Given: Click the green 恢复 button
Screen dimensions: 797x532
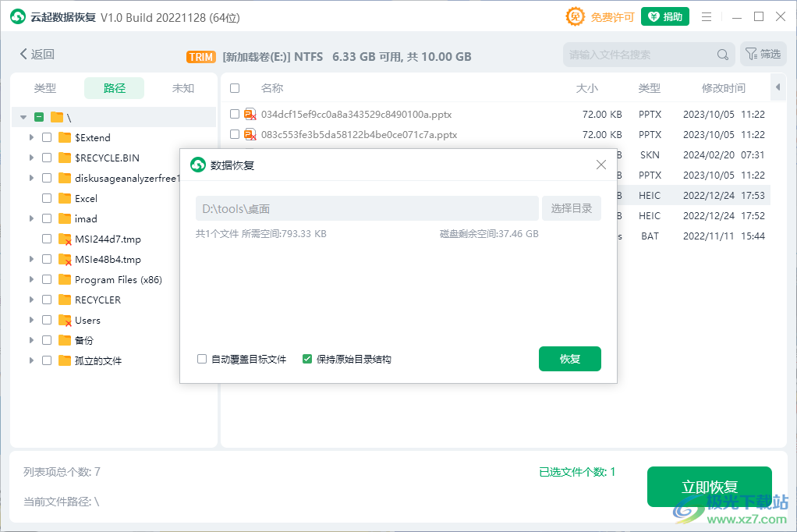Looking at the screenshot, I should click(570, 359).
